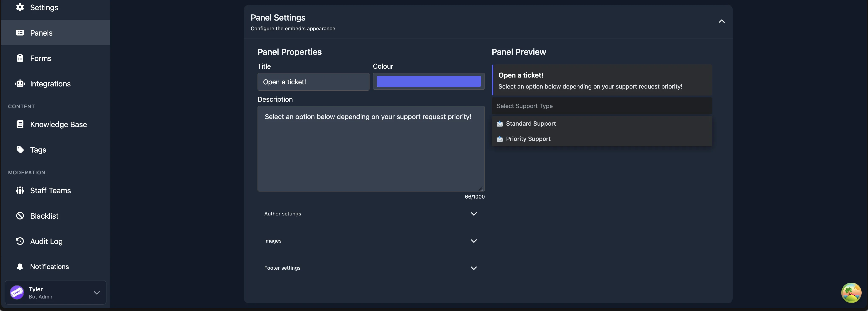The height and width of the screenshot is (311, 868).
Task: Click the Integrations robot icon
Action: click(x=20, y=83)
